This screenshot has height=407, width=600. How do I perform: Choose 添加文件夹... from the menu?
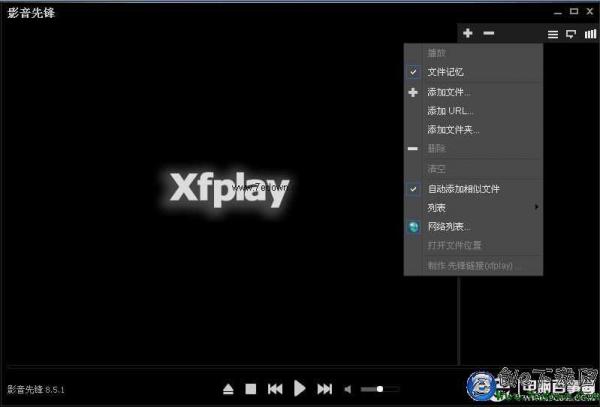(474, 130)
